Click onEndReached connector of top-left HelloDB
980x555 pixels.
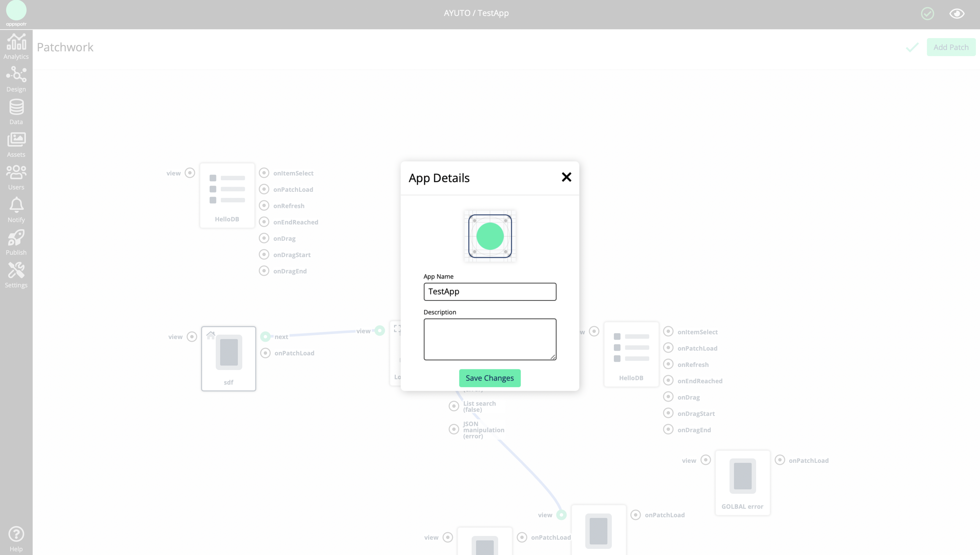click(x=264, y=222)
